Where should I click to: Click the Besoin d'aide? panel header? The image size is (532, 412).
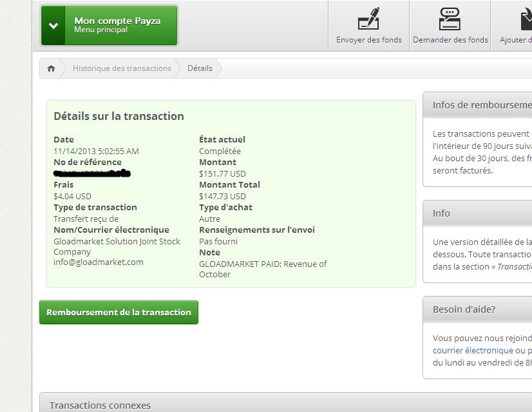point(477,309)
